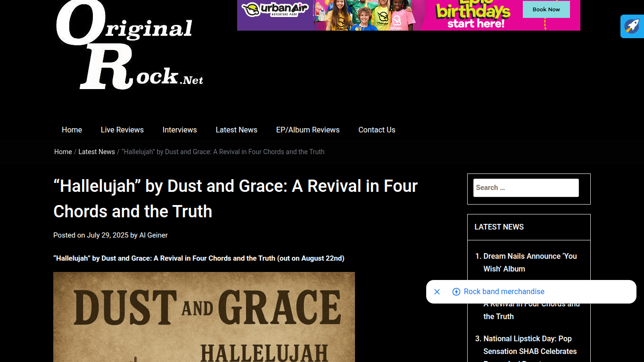Viewport: 644px width, 362px height.
Task: Open Dream Nails Announce 'You Wish' Album
Action: coord(530,262)
